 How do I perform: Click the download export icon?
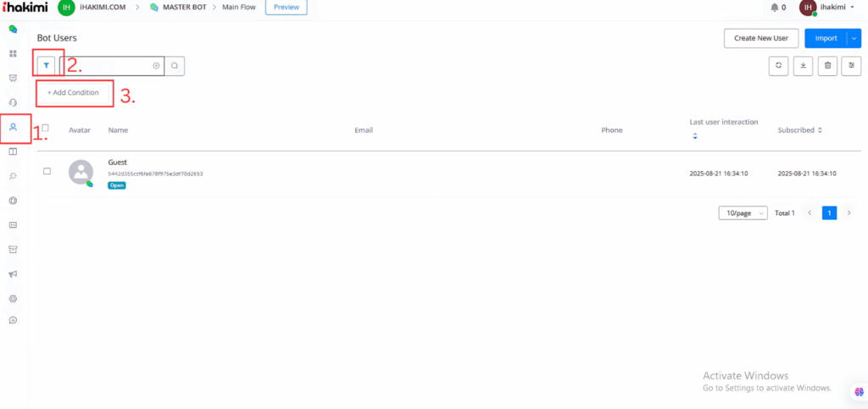[x=803, y=66]
